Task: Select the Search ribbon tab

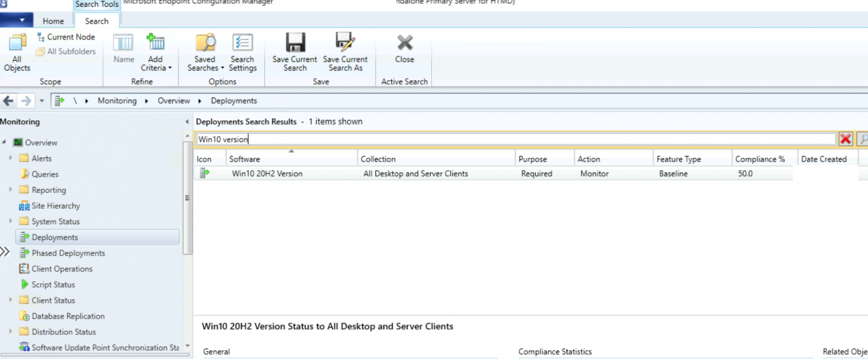Action: [x=97, y=21]
